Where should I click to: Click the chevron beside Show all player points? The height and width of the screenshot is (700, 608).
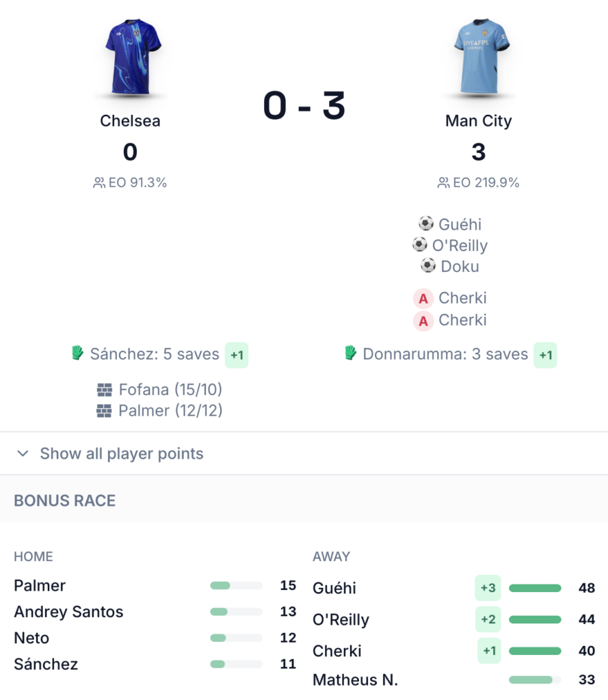23,453
